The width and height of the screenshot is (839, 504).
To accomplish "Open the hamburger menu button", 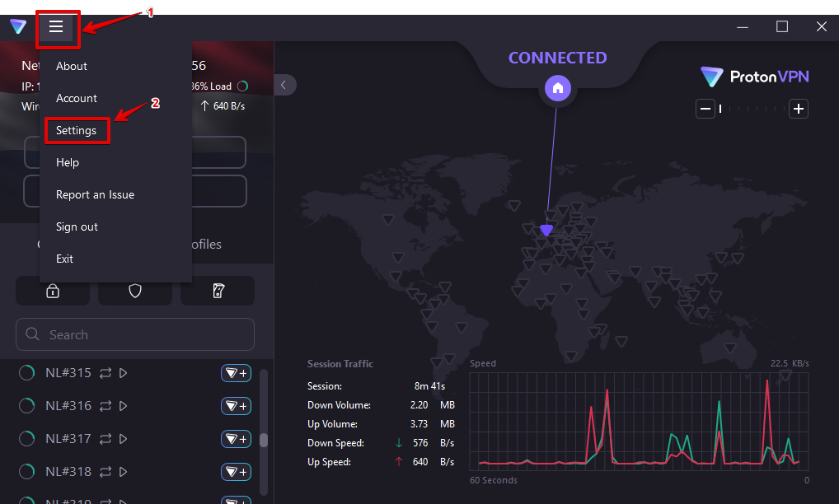I will pyautogui.click(x=56, y=27).
